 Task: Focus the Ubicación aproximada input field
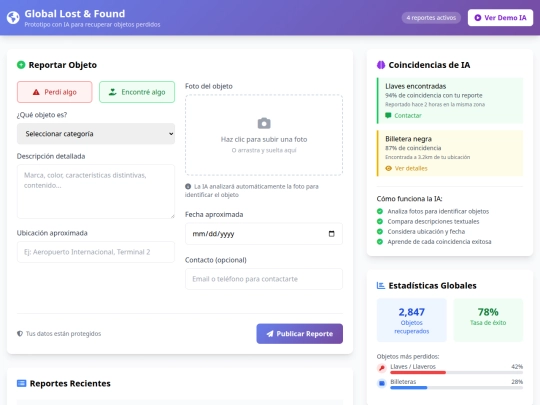click(x=96, y=252)
